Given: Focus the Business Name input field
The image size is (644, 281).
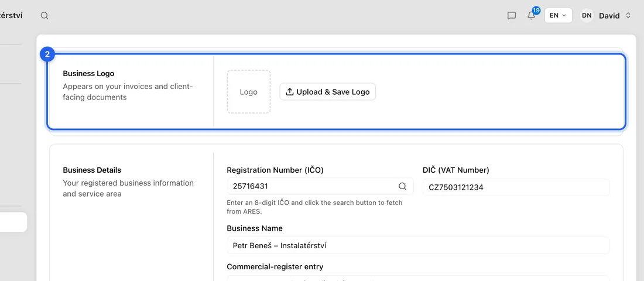Looking at the screenshot, I should tap(418, 245).
